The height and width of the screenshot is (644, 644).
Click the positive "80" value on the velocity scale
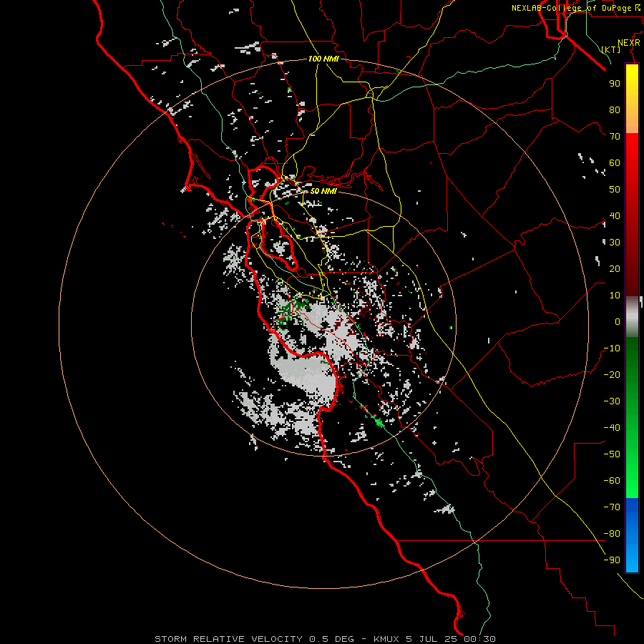[x=615, y=109]
